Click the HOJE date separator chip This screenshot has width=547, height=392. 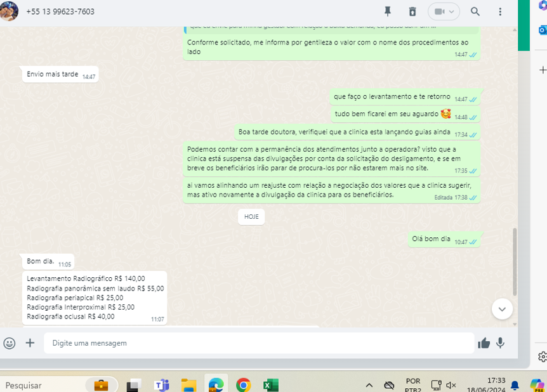coord(251,216)
